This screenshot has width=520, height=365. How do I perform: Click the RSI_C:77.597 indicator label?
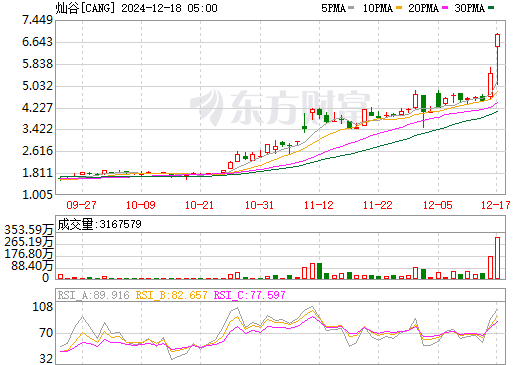tap(249, 295)
